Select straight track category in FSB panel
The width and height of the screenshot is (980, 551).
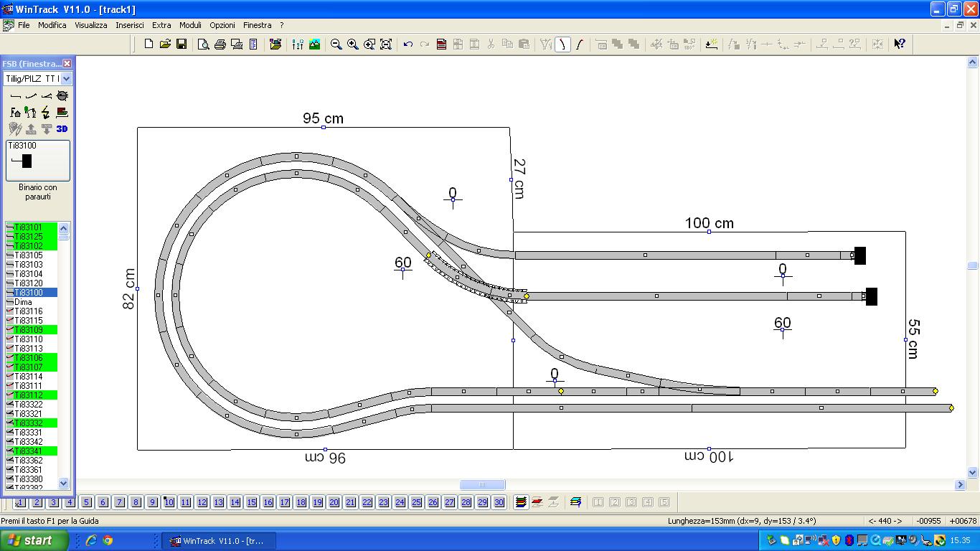point(16,95)
